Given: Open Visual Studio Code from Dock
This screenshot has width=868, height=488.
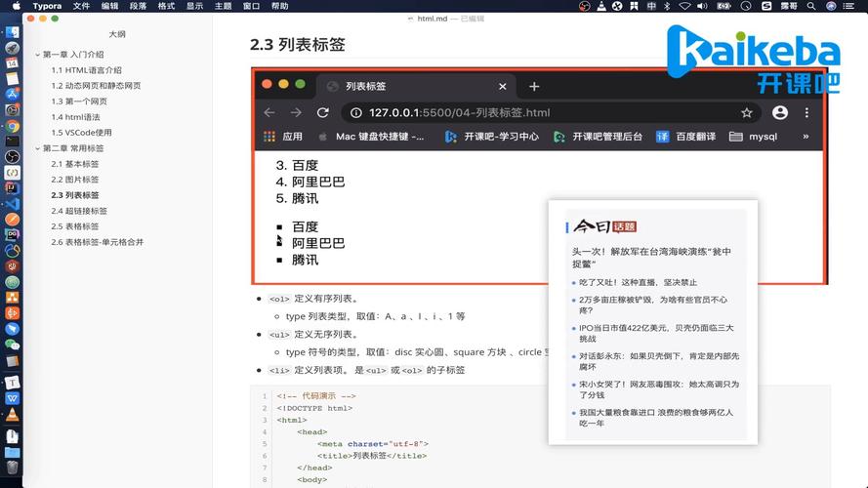Looking at the screenshot, I should (x=12, y=204).
